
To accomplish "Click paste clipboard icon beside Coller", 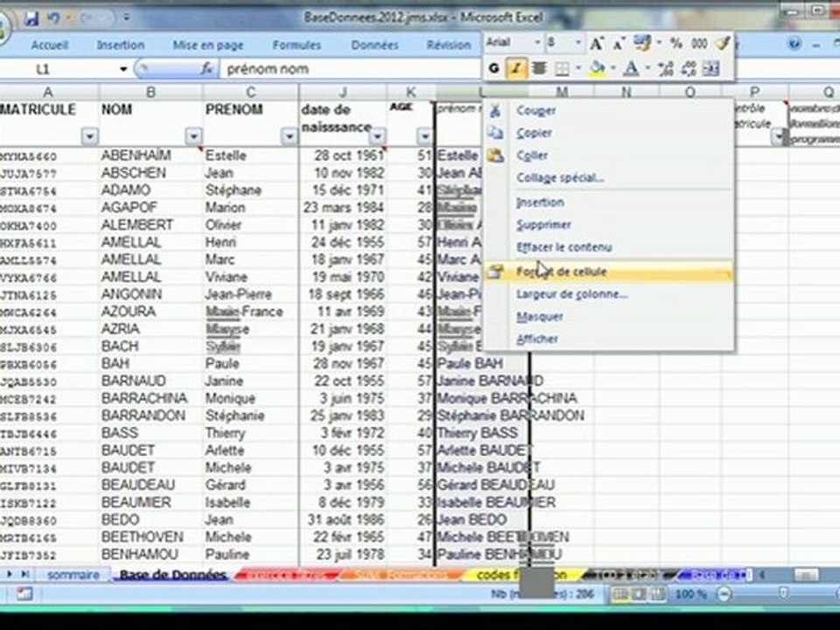I will pos(495,156).
